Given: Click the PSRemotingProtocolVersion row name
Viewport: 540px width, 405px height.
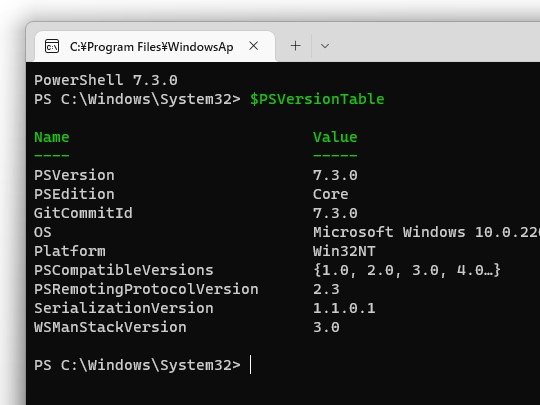Looking at the screenshot, I should [x=146, y=289].
